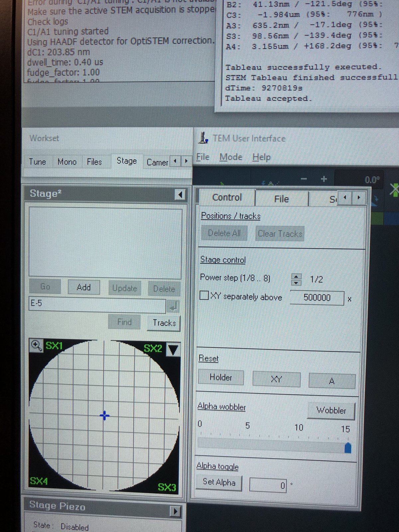Click the 'Alpha toggle' heading
The width and height of the screenshot is (399, 532).
[x=217, y=466]
